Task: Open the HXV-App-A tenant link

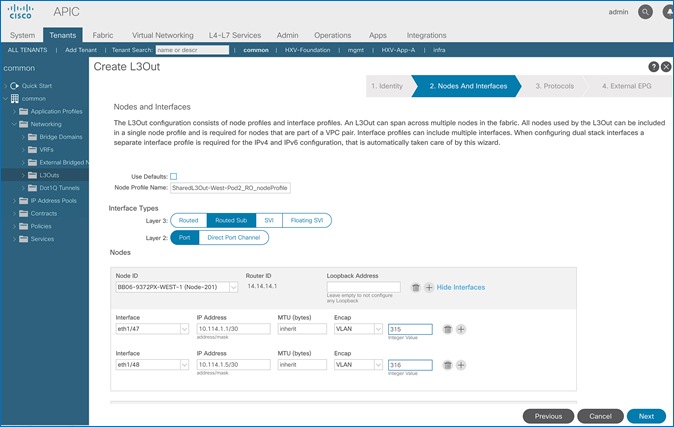Action: (x=398, y=50)
